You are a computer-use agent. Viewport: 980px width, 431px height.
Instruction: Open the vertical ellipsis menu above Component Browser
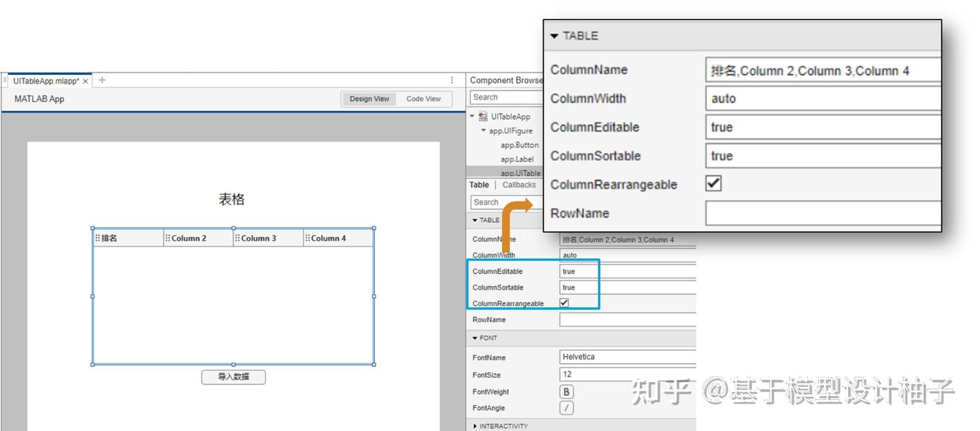[x=451, y=80]
